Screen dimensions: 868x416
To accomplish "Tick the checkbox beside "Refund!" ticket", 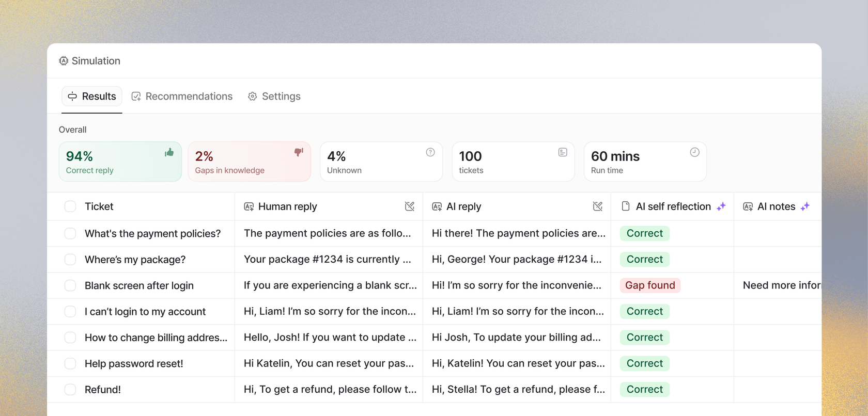I will point(70,390).
